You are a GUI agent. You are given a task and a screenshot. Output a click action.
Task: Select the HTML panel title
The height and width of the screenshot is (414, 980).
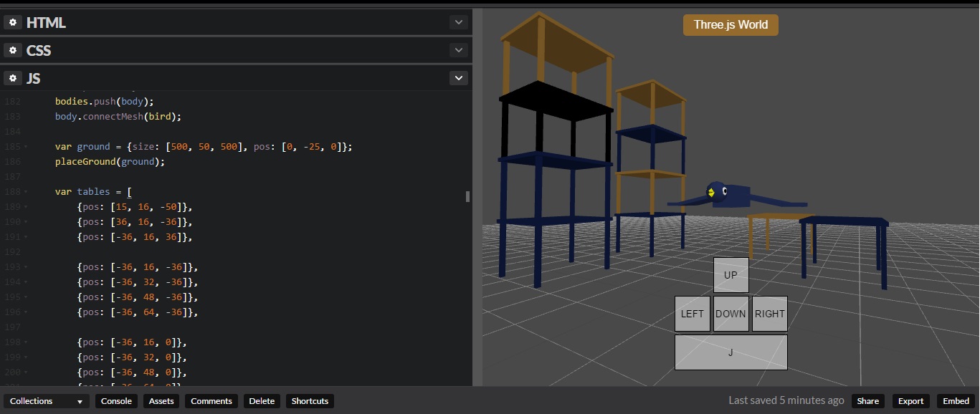pos(46,22)
